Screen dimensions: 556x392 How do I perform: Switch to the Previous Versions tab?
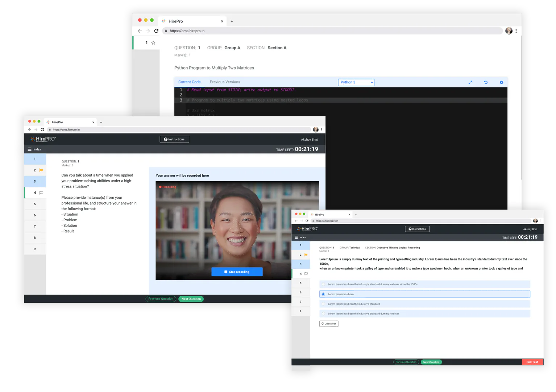[225, 82]
